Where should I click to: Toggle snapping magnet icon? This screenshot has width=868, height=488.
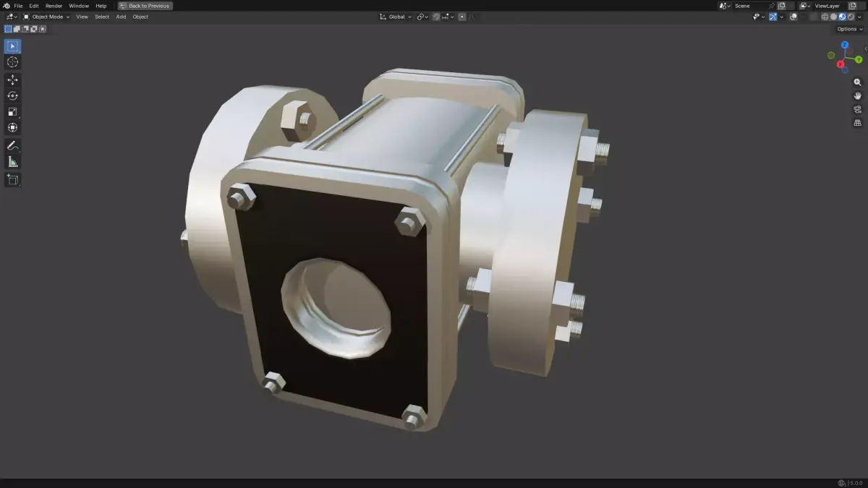coord(437,17)
